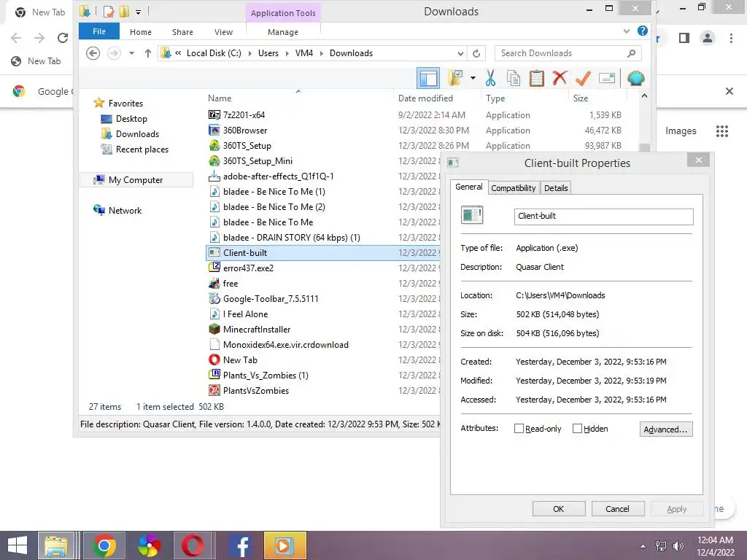Click the Up one level arrow
Image resolution: width=747 pixels, height=560 pixels.
(147, 53)
